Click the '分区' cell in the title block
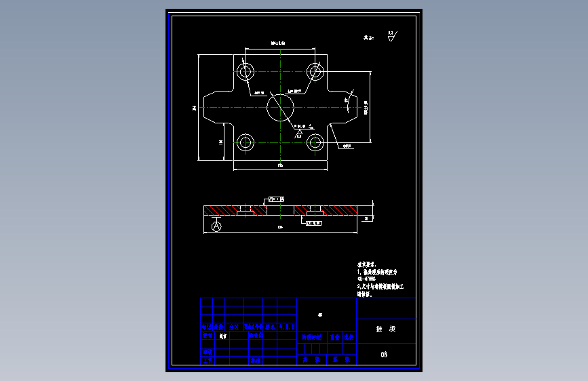The image size is (588, 381). click(x=234, y=327)
